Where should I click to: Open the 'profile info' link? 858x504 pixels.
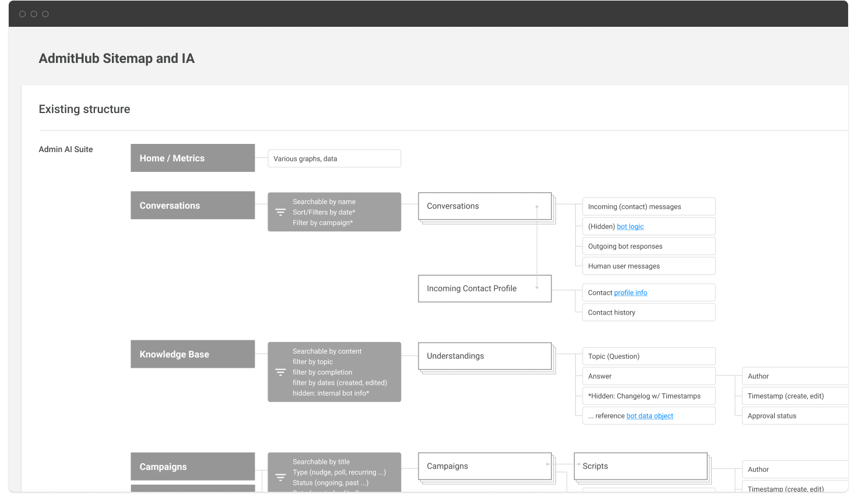tap(630, 293)
